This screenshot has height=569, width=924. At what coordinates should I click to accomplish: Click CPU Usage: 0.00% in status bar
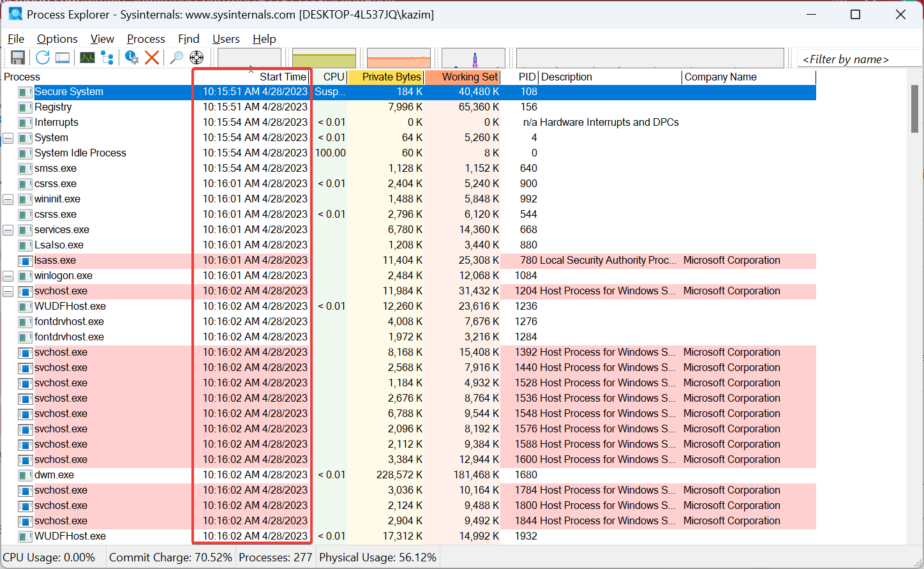(49, 558)
